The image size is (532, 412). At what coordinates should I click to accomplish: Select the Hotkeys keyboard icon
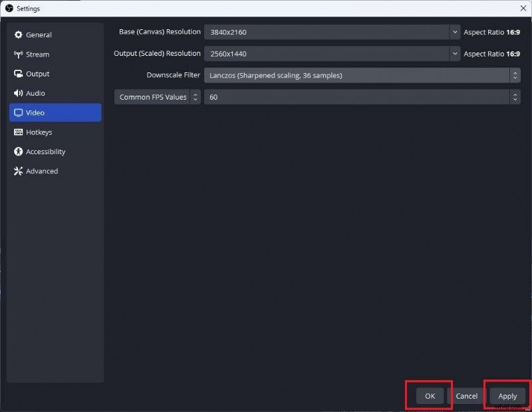(17, 132)
